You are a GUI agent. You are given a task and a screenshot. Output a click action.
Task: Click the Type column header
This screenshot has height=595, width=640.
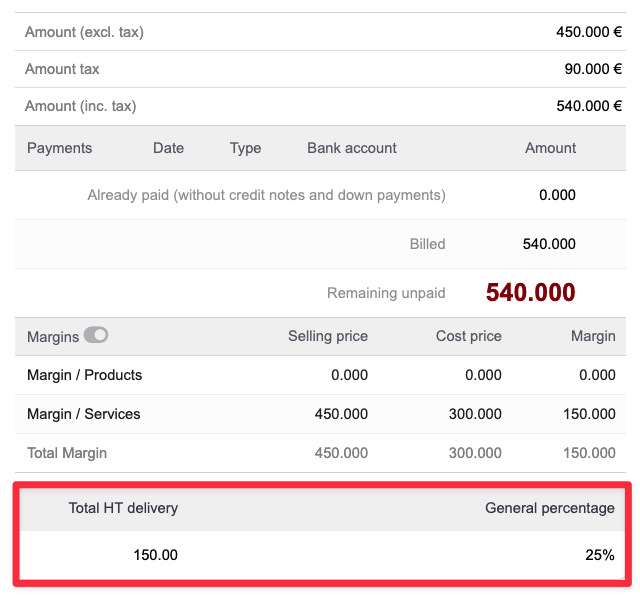(245, 148)
